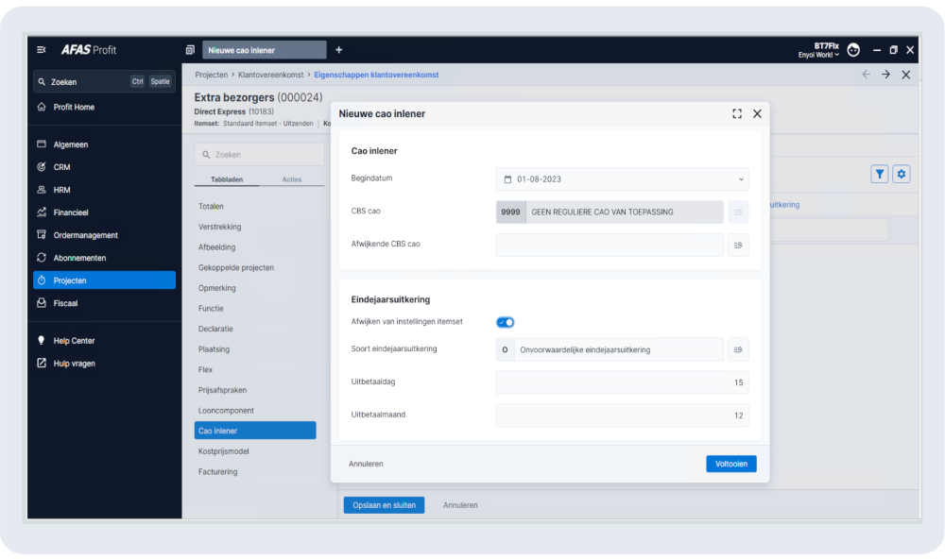Open Profit Home in the sidebar

tap(104, 107)
